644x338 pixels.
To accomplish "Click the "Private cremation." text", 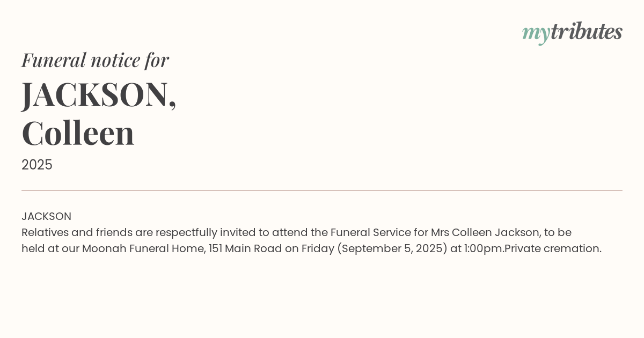I will [x=553, y=248].
